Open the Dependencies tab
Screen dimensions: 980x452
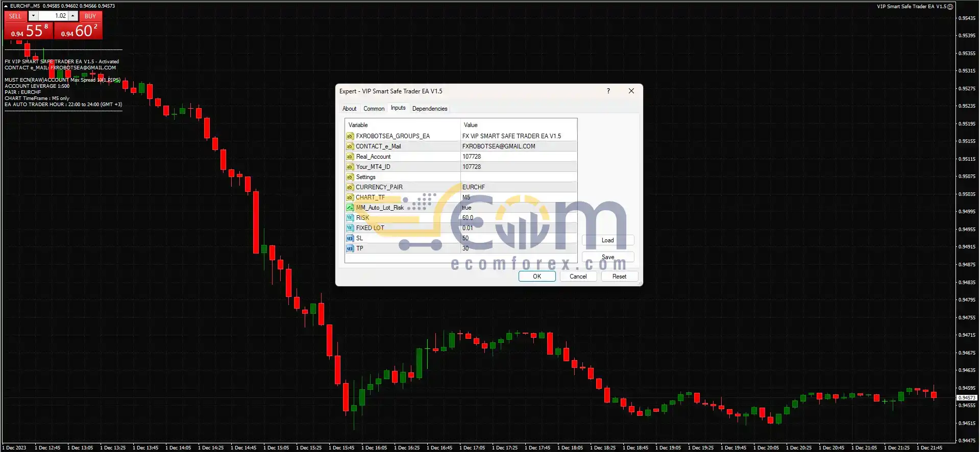point(430,109)
